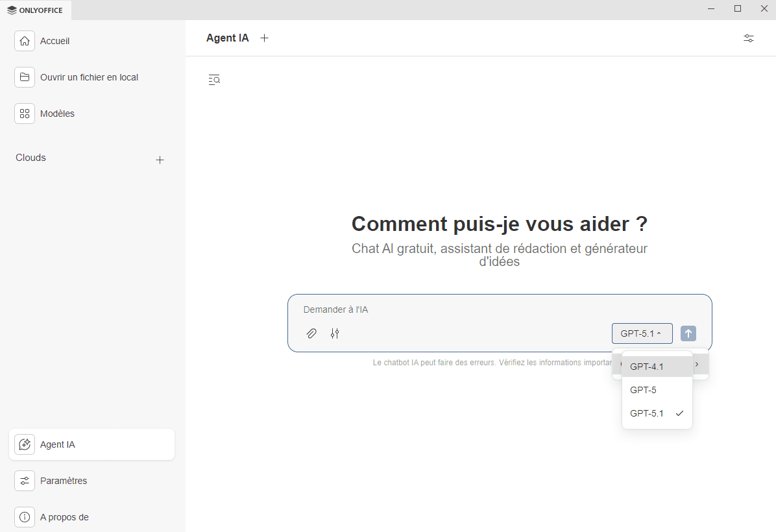This screenshot has width=776, height=532.
Task: Switch to the Agent IA tab
Action: click(x=227, y=38)
